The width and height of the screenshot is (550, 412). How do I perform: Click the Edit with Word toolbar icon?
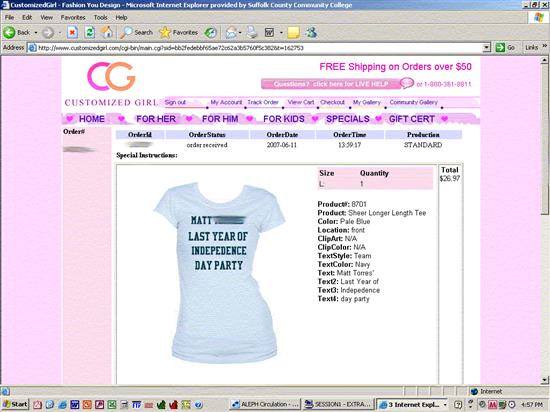click(269, 33)
